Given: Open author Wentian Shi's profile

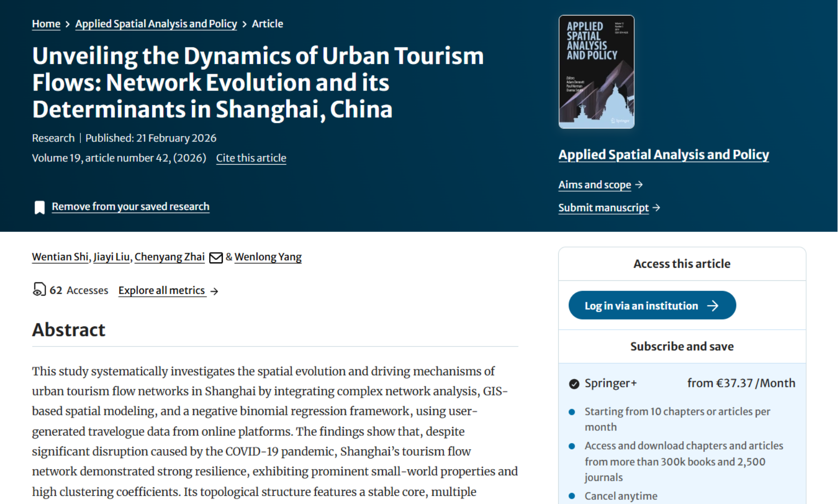Looking at the screenshot, I should (x=60, y=257).
